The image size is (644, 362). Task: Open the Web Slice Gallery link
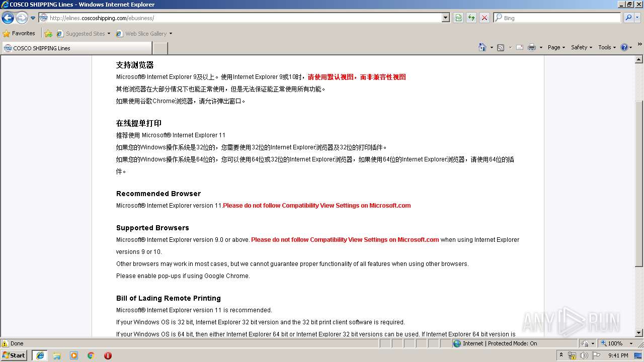(144, 34)
